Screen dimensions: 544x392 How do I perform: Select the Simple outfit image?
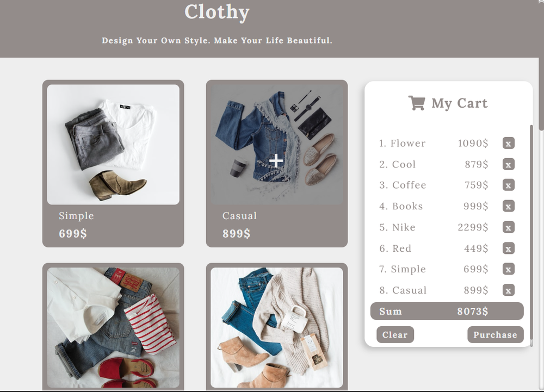click(113, 145)
